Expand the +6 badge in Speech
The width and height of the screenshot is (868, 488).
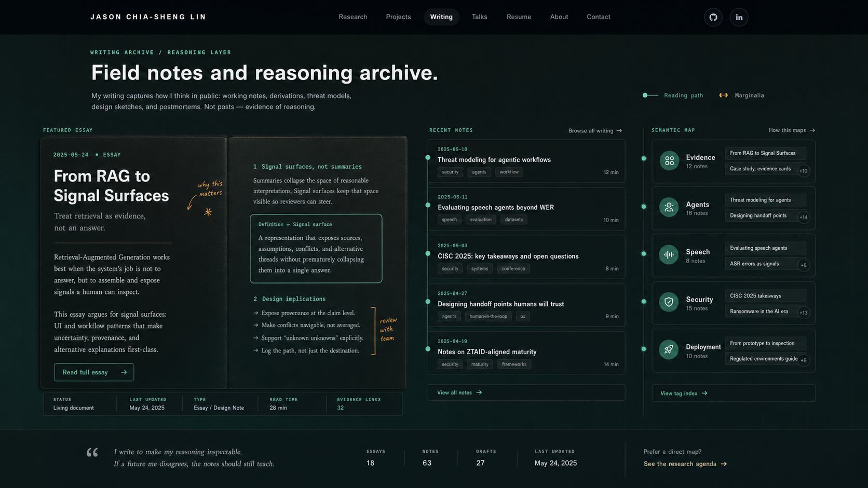coord(804,265)
